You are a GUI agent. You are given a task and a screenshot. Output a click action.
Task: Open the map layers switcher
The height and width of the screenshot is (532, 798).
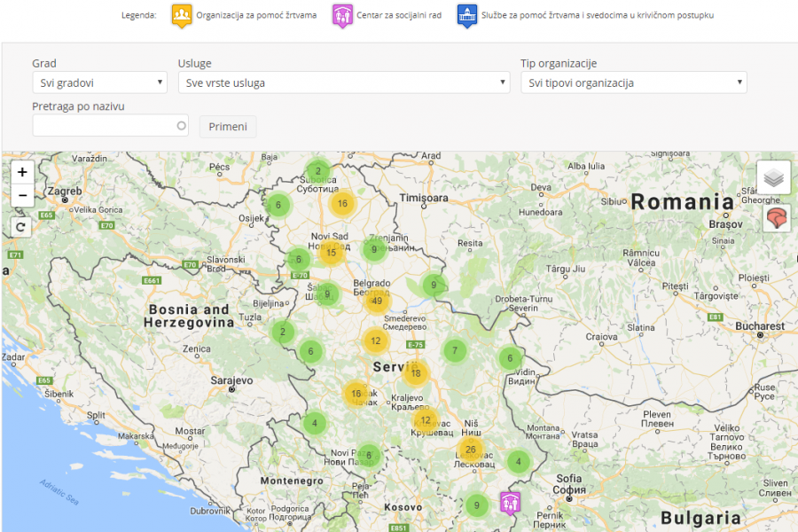(773, 177)
